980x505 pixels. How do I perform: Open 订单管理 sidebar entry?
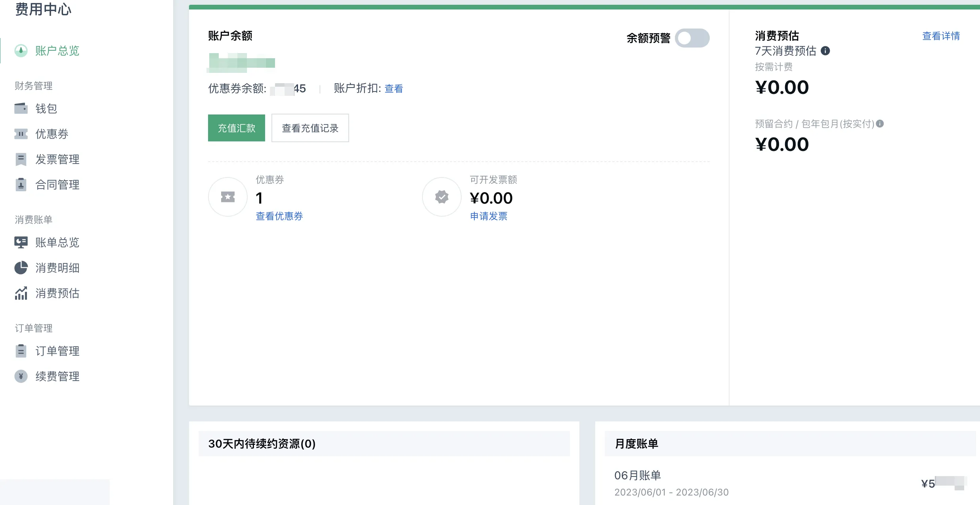(x=57, y=351)
